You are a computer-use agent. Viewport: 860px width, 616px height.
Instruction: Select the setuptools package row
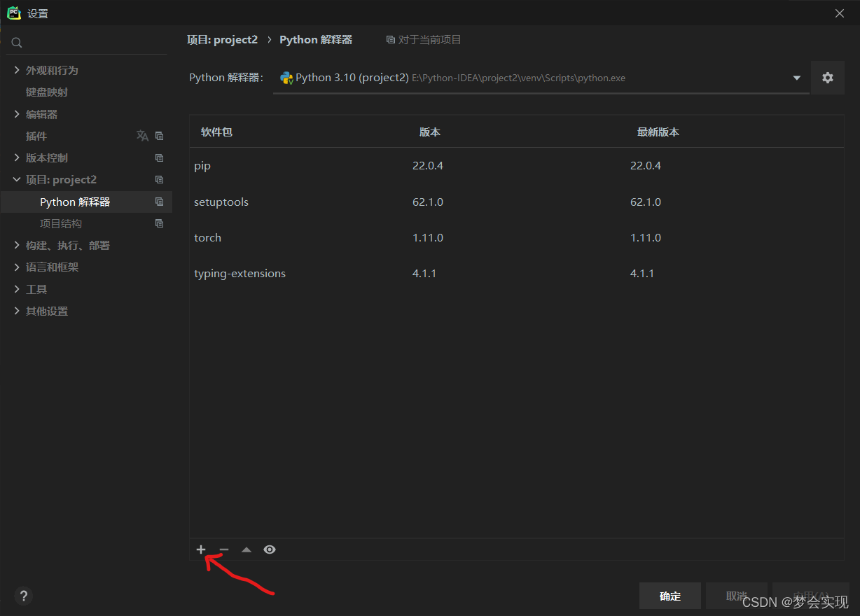click(516, 202)
